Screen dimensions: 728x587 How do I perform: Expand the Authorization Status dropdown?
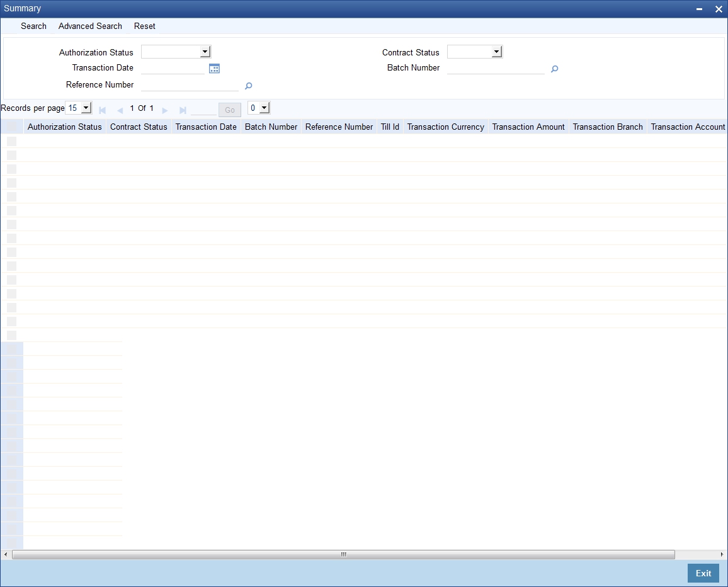click(x=205, y=52)
